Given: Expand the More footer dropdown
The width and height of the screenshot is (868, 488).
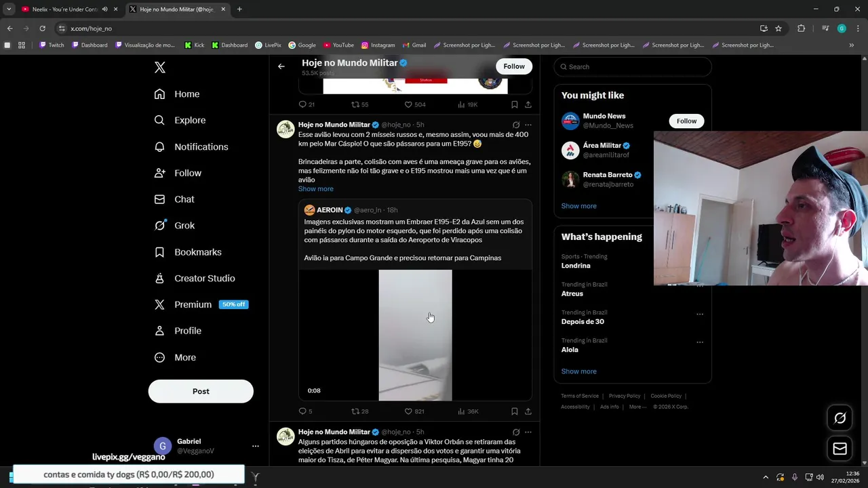Looking at the screenshot, I should (x=637, y=407).
